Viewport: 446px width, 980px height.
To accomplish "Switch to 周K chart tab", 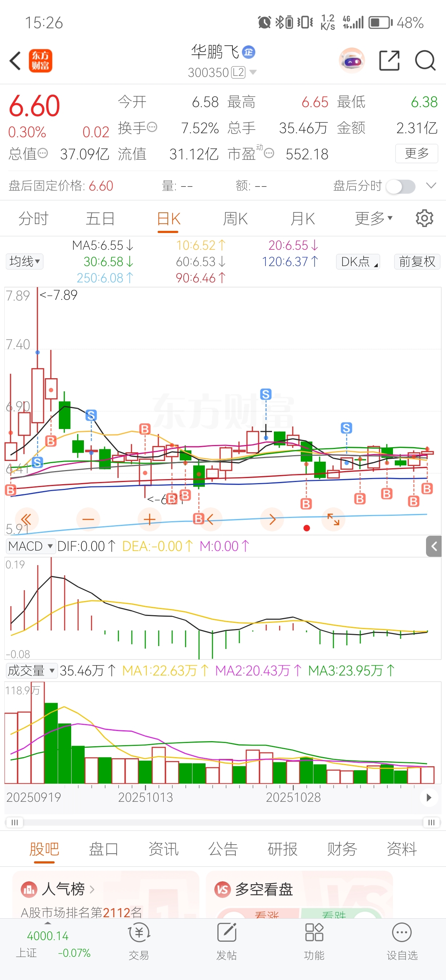I will click(236, 219).
